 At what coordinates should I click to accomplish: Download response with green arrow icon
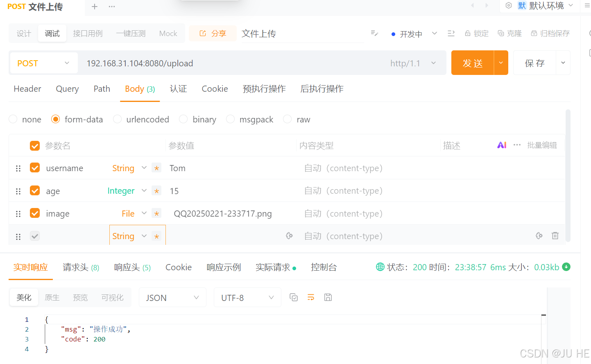tap(566, 267)
